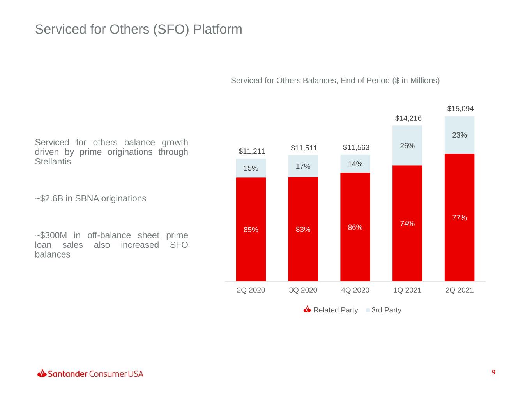This screenshot has height=399, width=532.
Task: Select the 3rd Party segment for 1Q 2021
Action: [x=407, y=145]
